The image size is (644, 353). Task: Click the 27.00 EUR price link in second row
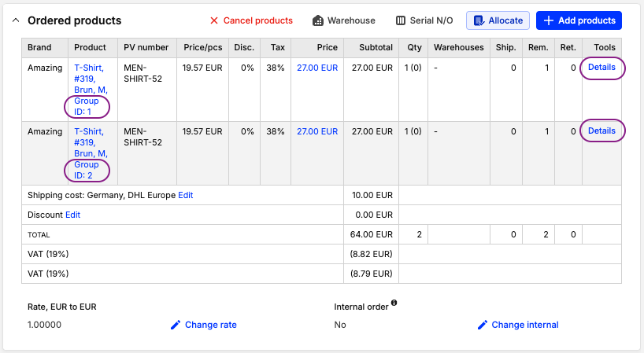[316, 131]
